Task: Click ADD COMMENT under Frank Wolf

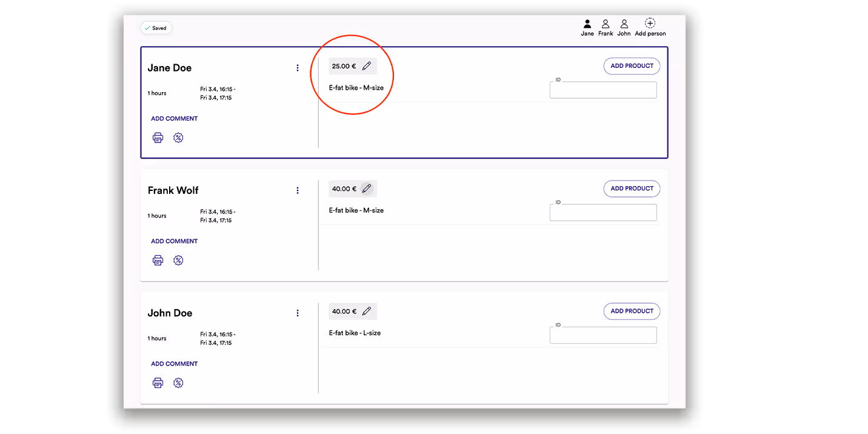Action: pos(174,241)
